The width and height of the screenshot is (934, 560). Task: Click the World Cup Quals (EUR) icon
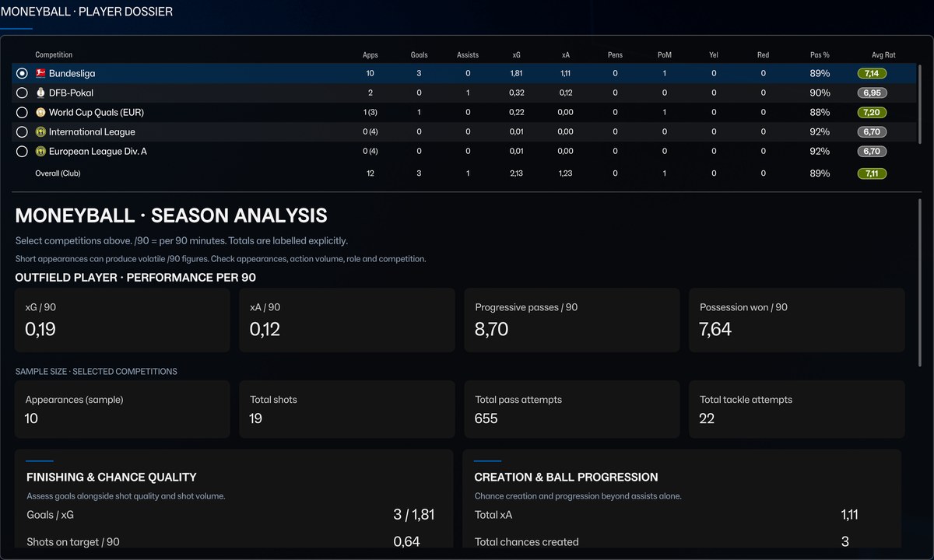(x=40, y=112)
